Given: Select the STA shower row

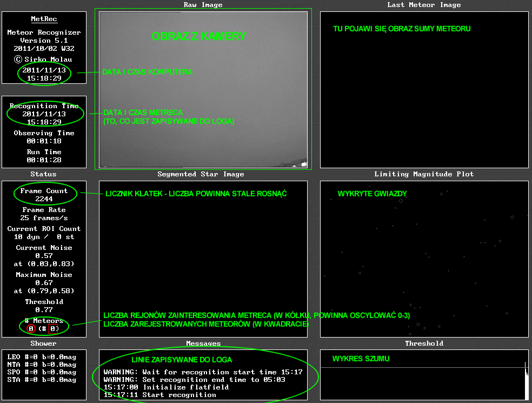Looking at the screenshot, I should click(42, 380).
